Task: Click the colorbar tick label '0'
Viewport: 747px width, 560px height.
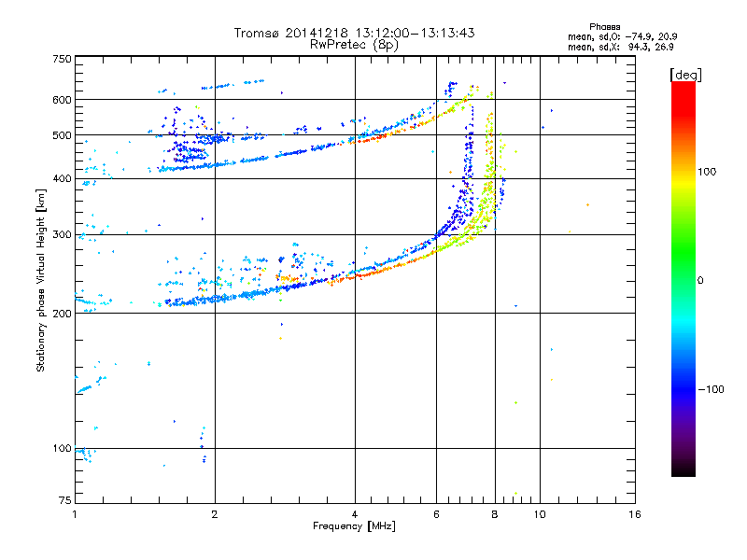Action: [700, 280]
